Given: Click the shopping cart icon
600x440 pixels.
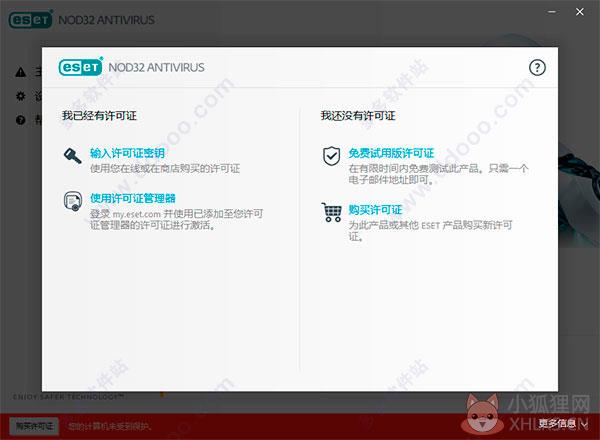Looking at the screenshot, I should (x=331, y=212).
